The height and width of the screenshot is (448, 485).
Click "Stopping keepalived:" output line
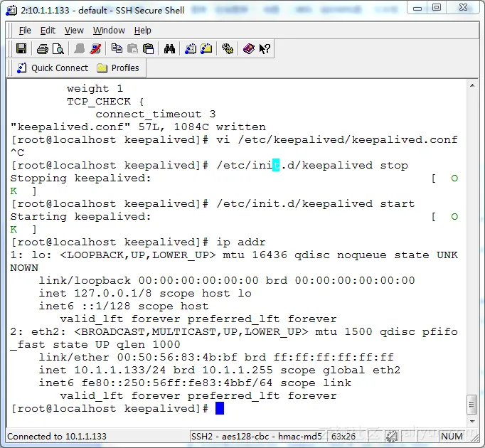[x=81, y=178]
